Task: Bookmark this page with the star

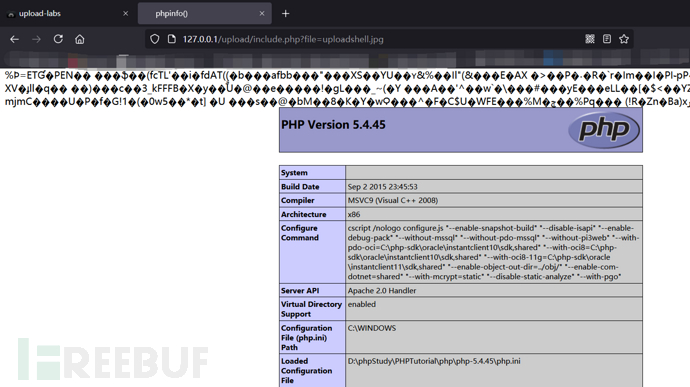Action: 624,39
